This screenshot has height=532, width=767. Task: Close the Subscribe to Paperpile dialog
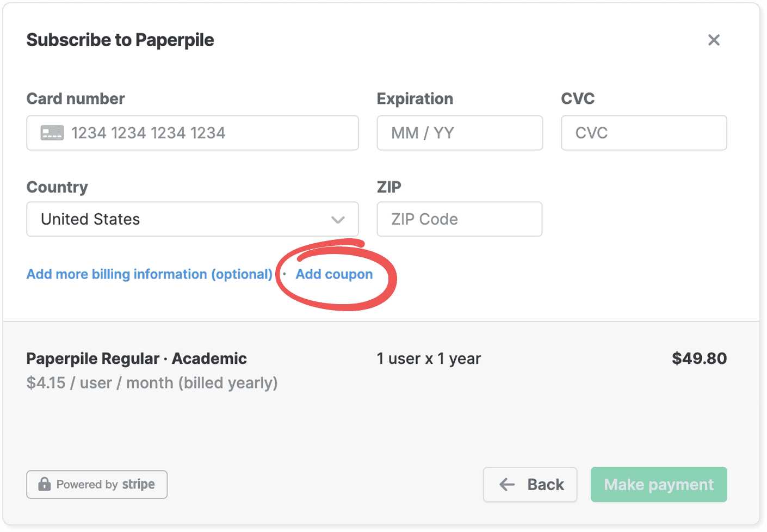coord(714,40)
